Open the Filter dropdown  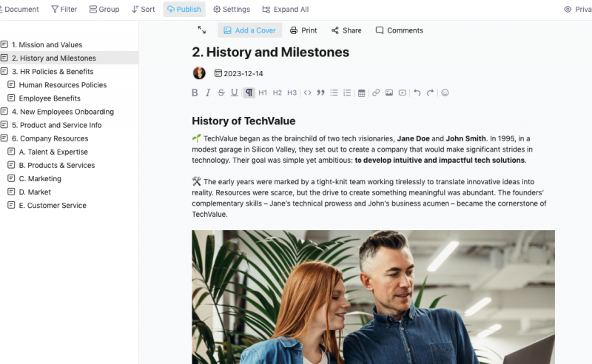coord(64,10)
